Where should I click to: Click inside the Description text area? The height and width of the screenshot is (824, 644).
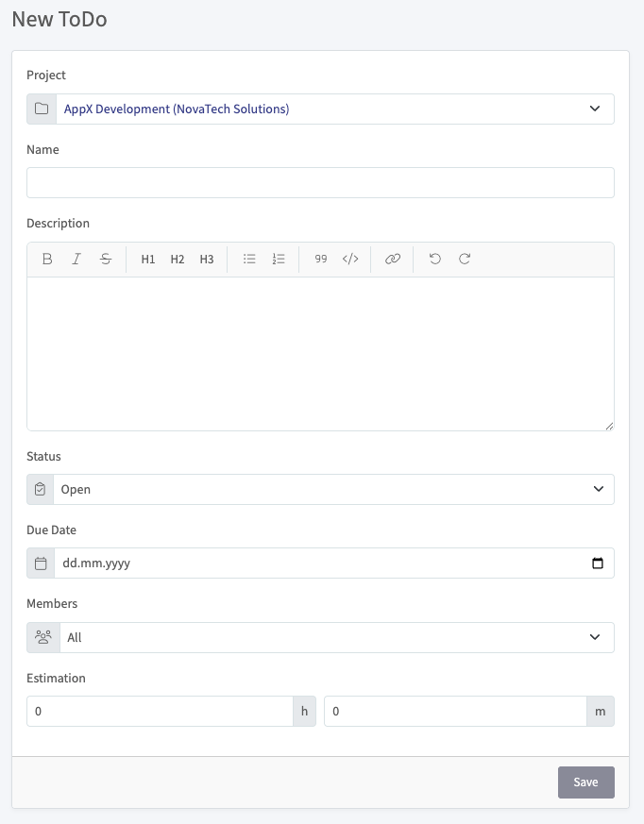pyautogui.click(x=321, y=354)
